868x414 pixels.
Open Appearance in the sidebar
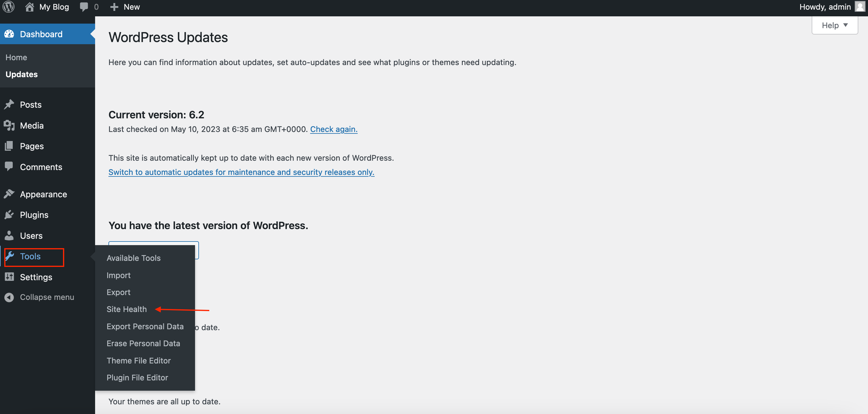(x=44, y=194)
